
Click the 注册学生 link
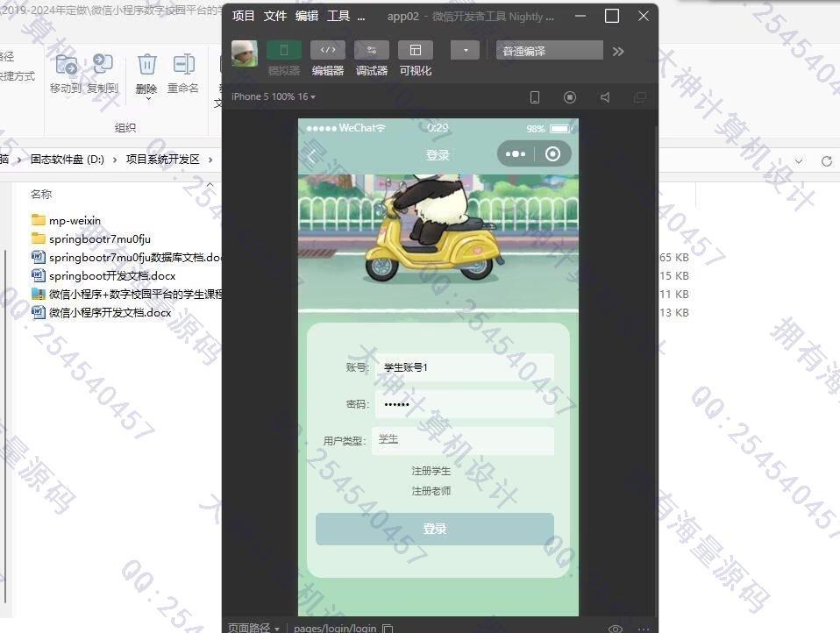(431, 471)
